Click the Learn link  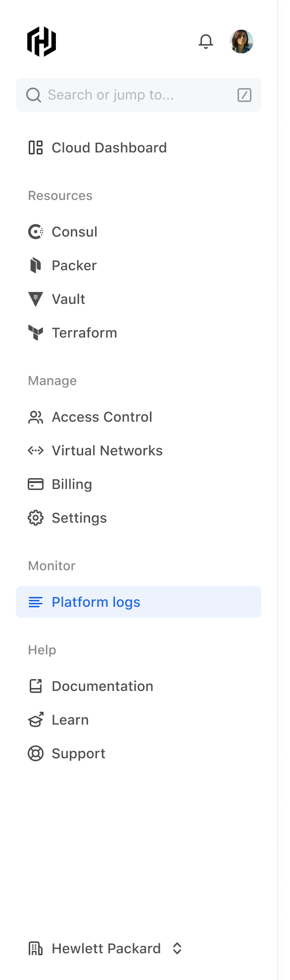click(70, 719)
